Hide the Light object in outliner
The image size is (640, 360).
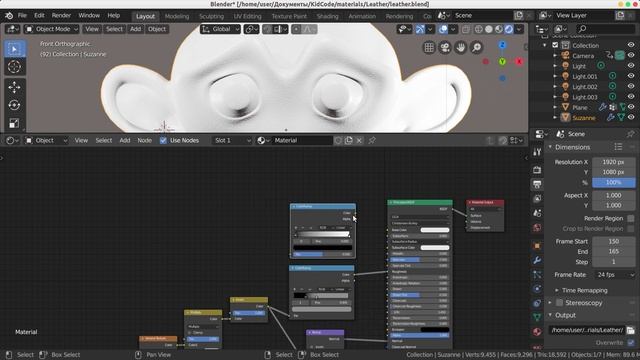[x=631, y=66]
